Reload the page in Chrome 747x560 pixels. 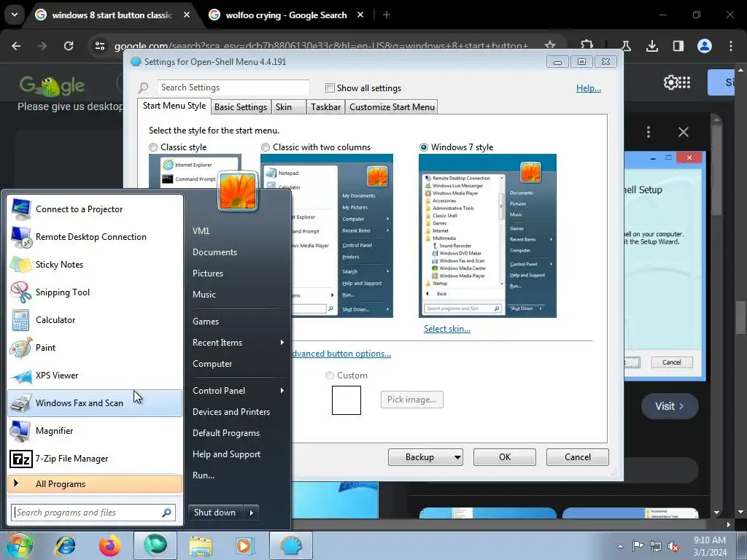[69, 46]
